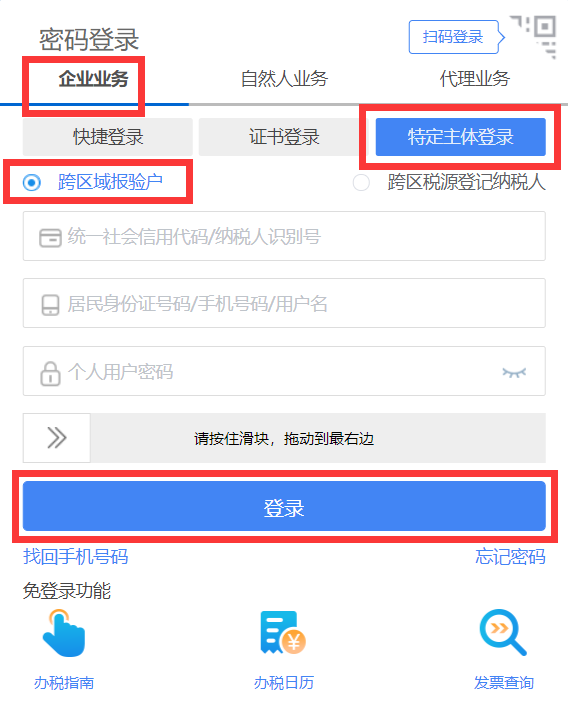Choose the 快捷登录 option
This screenshot has width=568, height=707.
coord(108,137)
